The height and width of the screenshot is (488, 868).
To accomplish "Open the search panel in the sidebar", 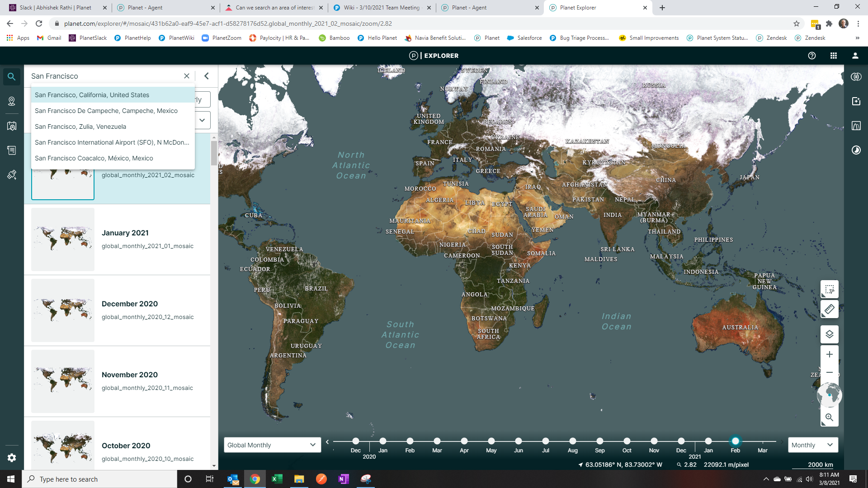I will (11, 76).
